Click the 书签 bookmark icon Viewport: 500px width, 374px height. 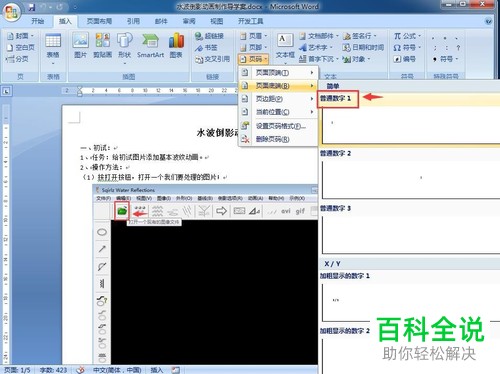tap(206, 48)
